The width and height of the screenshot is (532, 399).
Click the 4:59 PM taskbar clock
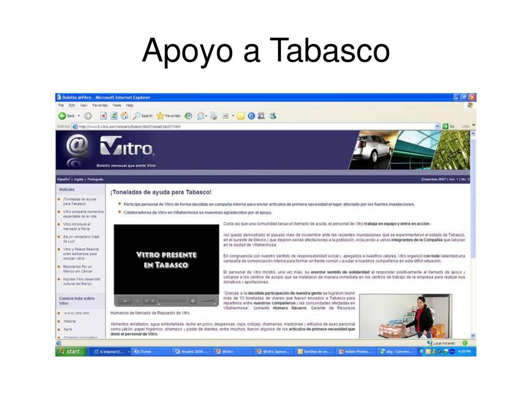click(464, 352)
